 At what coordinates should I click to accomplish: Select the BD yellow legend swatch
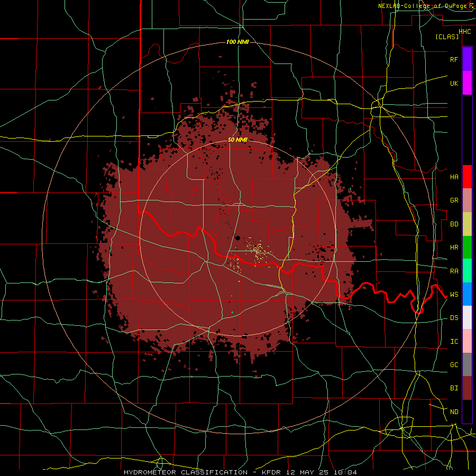[467, 224]
